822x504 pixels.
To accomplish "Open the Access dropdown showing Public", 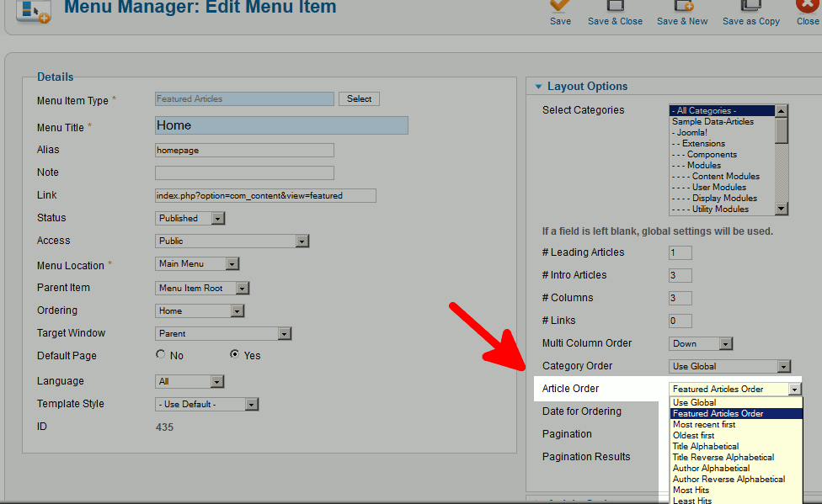I will (232, 241).
